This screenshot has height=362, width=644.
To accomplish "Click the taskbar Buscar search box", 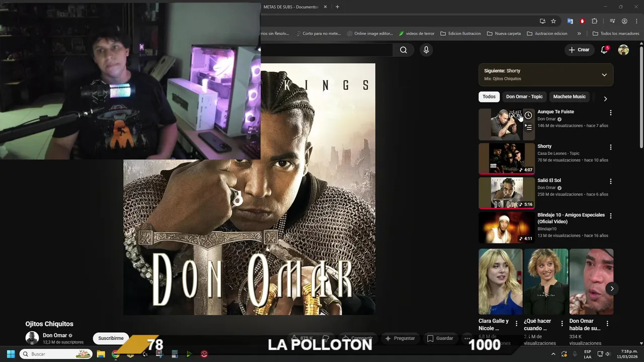I will (56, 354).
